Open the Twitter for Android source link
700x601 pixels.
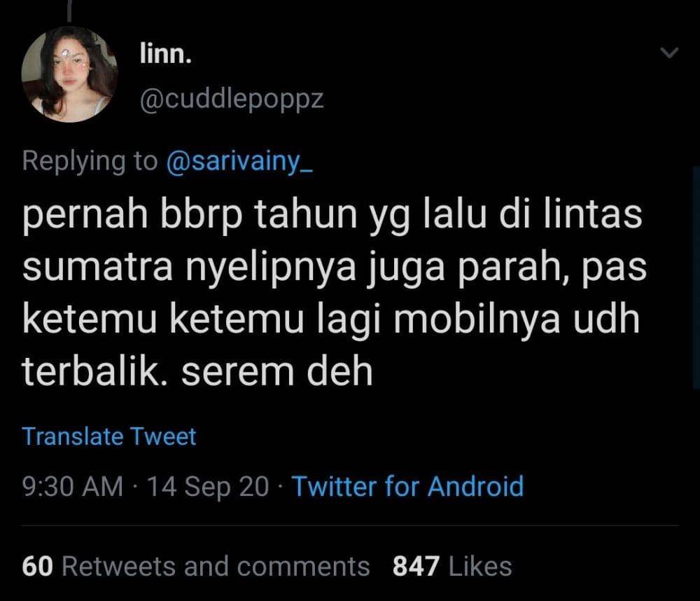pos(407,486)
